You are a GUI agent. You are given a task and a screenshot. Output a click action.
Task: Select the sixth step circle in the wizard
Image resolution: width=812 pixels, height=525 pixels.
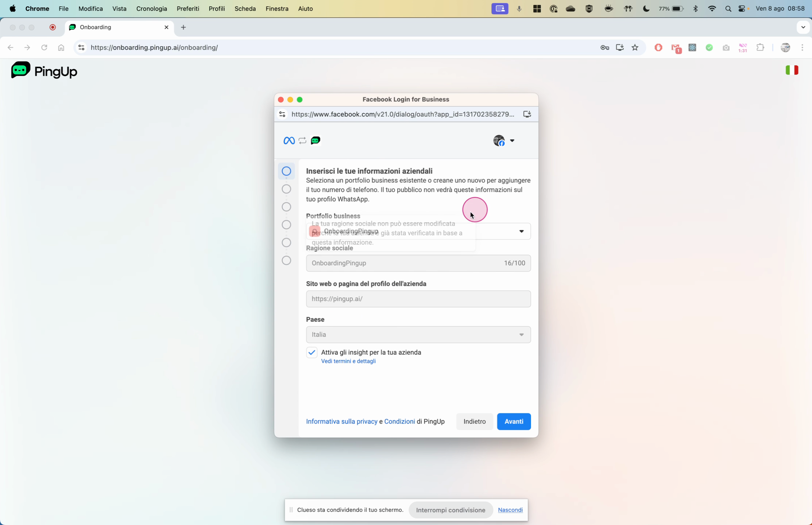(x=286, y=260)
